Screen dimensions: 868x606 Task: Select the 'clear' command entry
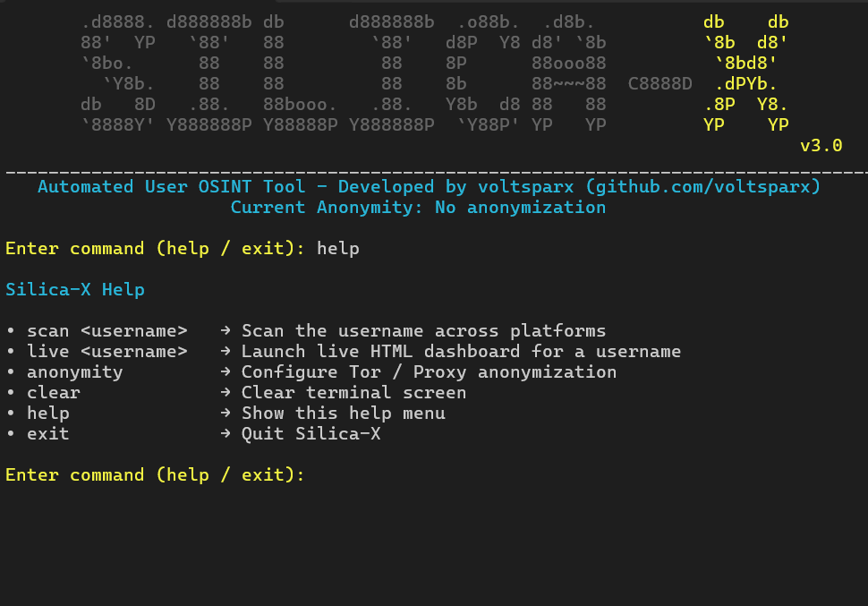point(54,393)
